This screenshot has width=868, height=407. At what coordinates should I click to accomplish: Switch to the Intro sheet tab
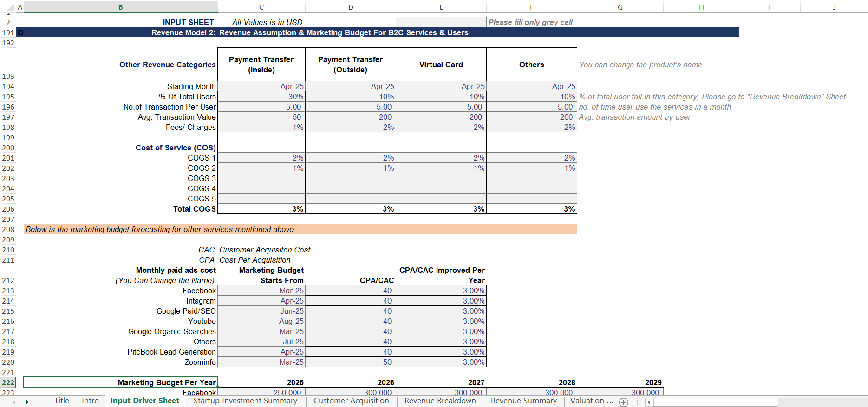pyautogui.click(x=90, y=401)
